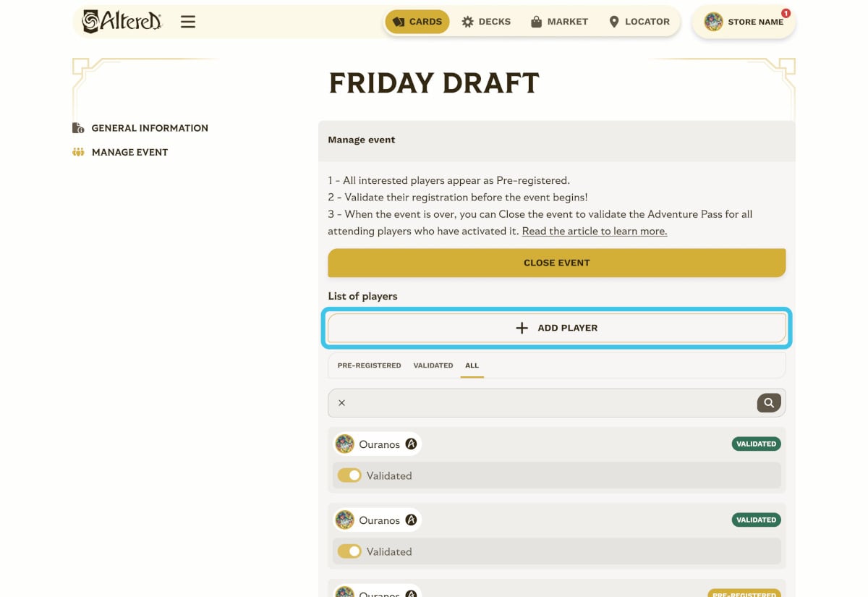Click the search magnifier icon

(769, 403)
